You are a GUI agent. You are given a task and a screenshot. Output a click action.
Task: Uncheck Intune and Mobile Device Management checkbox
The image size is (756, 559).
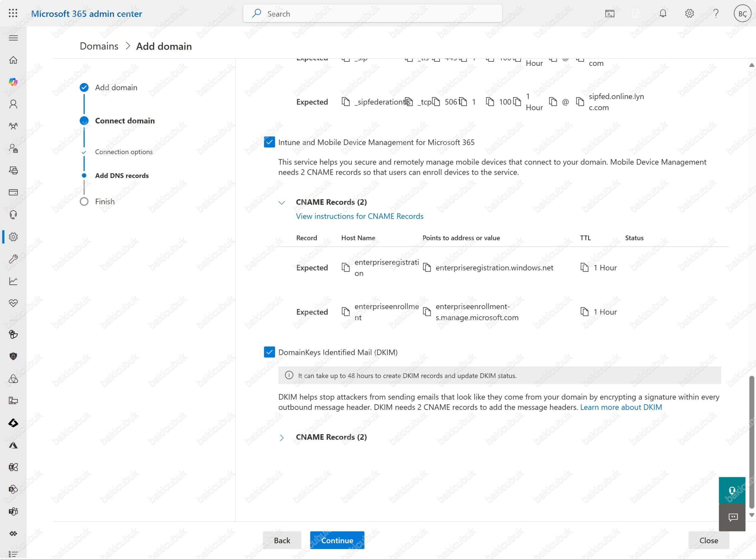click(269, 142)
